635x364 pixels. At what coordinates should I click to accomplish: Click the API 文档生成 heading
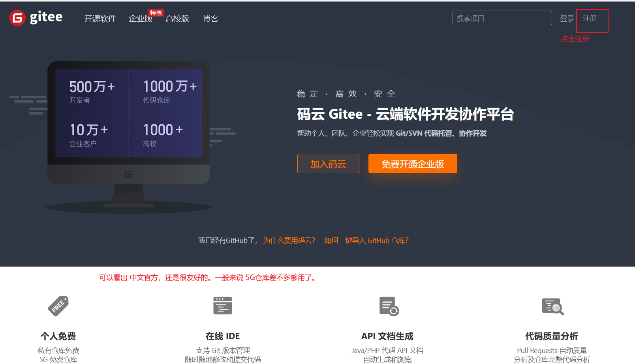[387, 336]
